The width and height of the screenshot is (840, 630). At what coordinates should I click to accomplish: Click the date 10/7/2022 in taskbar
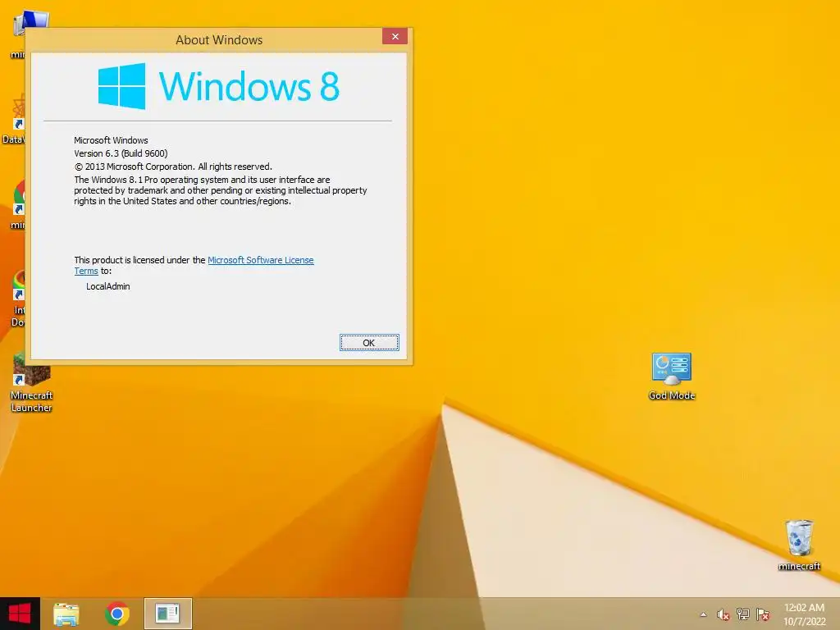pos(805,622)
